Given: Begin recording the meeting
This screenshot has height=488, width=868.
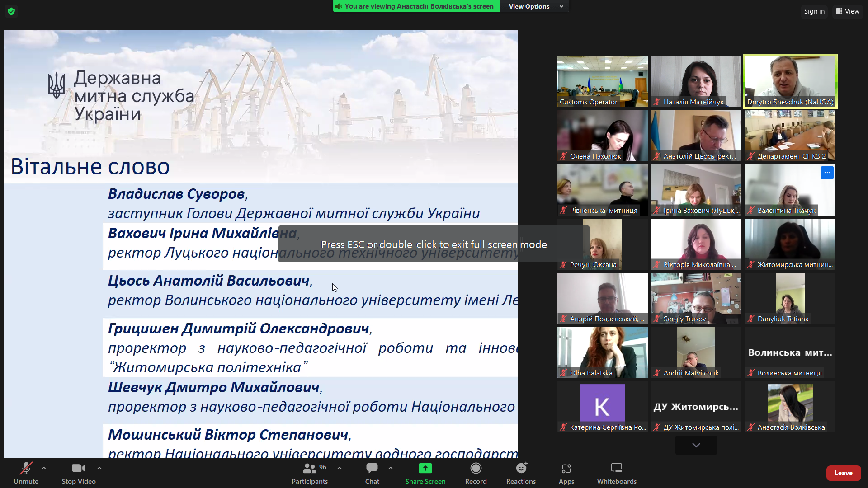Looking at the screenshot, I should pyautogui.click(x=476, y=473).
